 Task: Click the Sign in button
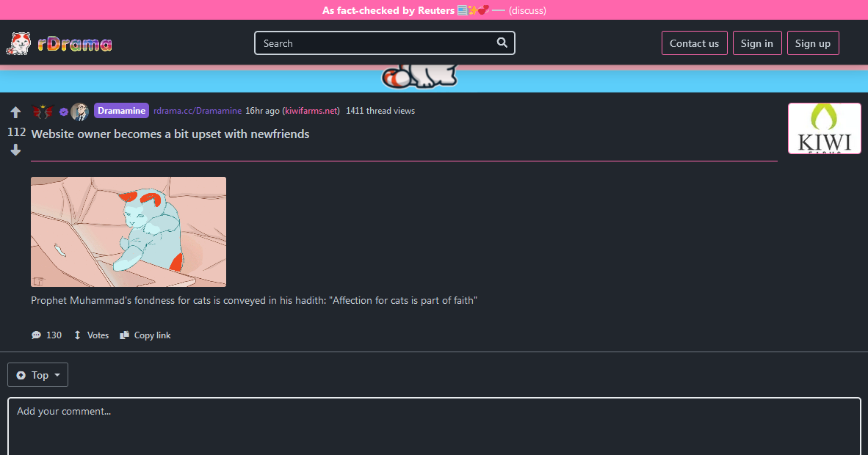coord(756,43)
